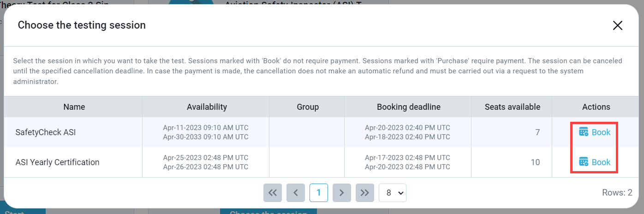Sort by Name column header
The height and width of the screenshot is (214, 644).
(74, 107)
